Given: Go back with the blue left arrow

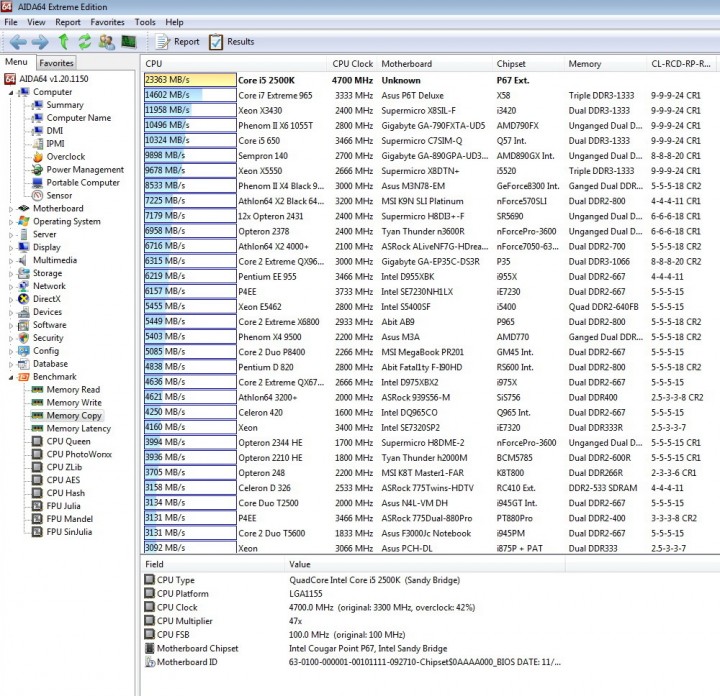Looking at the screenshot, I should coord(18,42).
